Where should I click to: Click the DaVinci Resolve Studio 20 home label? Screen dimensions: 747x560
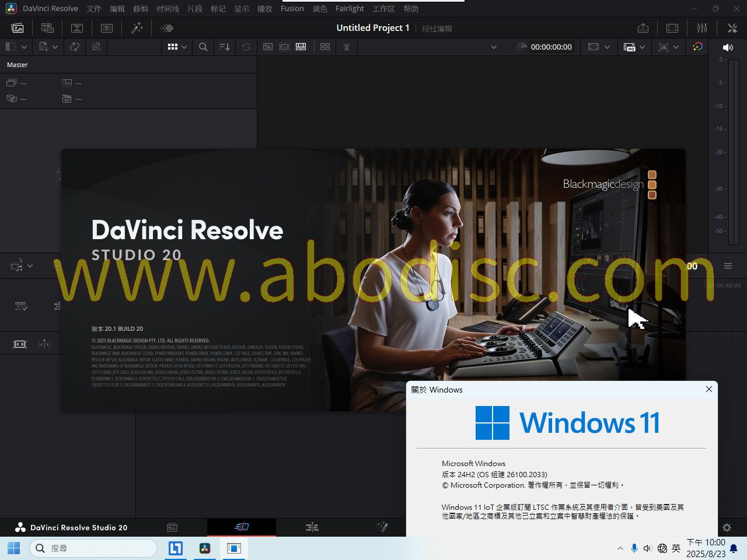pyautogui.click(x=79, y=527)
